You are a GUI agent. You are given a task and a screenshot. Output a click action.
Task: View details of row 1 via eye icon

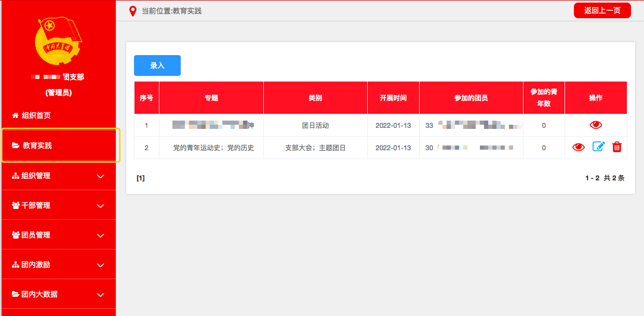pyautogui.click(x=596, y=125)
